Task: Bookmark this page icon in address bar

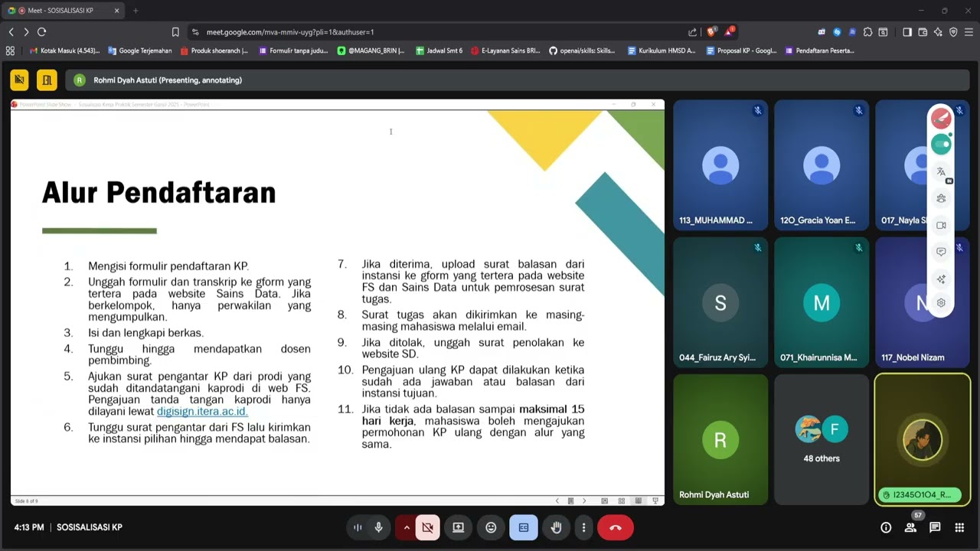Action: point(175,32)
